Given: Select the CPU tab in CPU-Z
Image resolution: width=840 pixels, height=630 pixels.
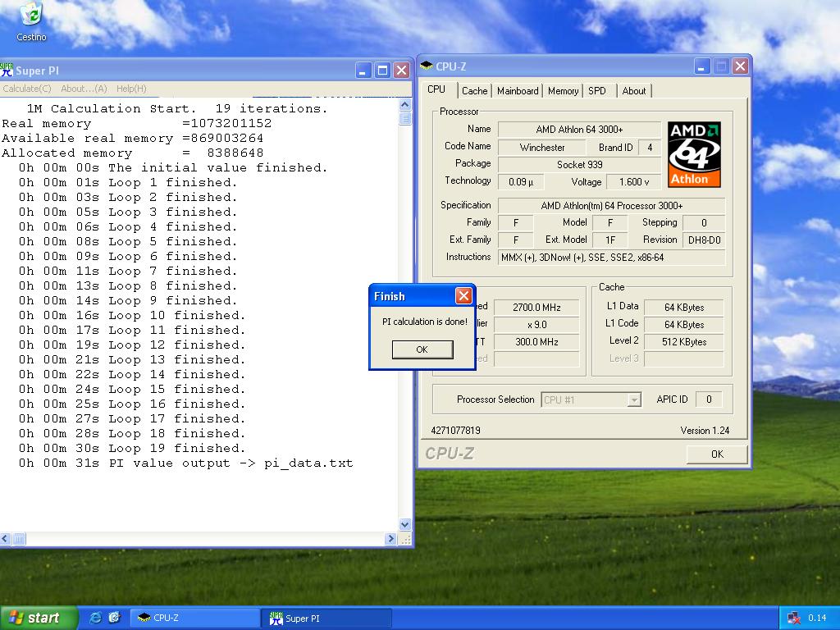Looking at the screenshot, I should point(436,89).
